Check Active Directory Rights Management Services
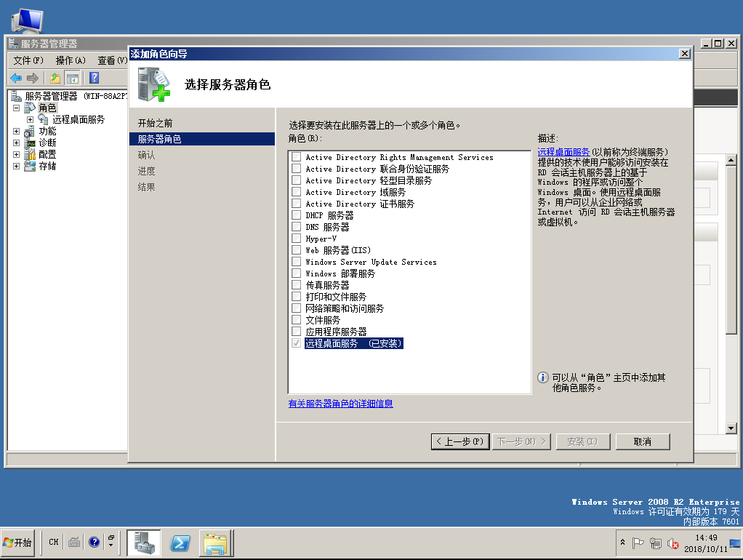Screen dimensions: 743x560 [x=296, y=156]
